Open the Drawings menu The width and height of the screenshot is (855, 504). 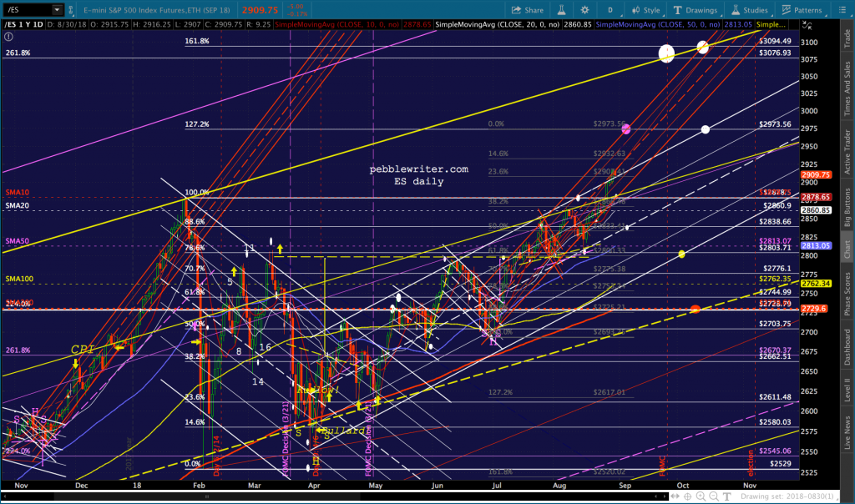click(696, 10)
